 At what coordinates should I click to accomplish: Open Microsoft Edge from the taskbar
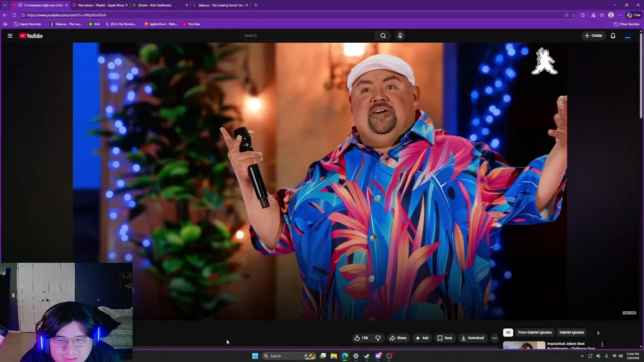click(x=345, y=356)
